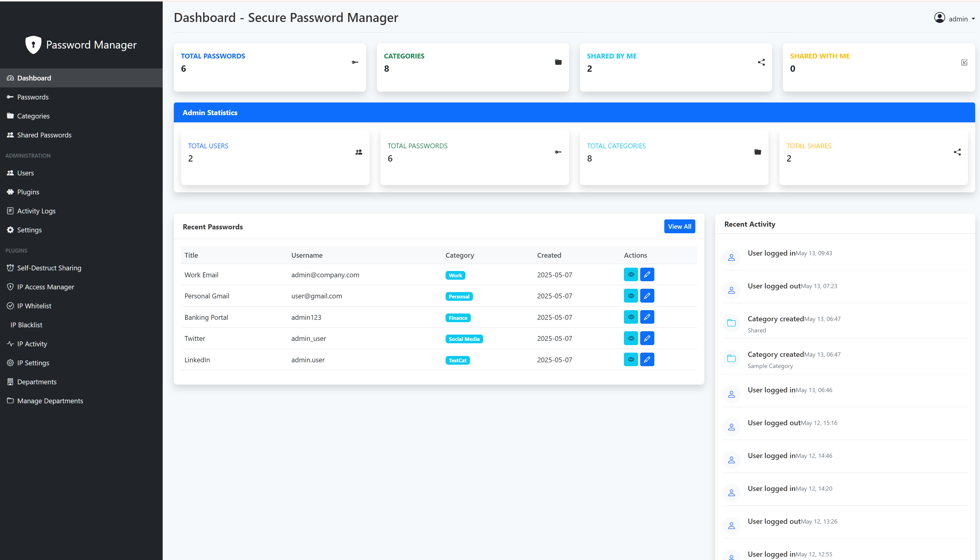The image size is (980, 560).
Task: Edit the Work Email password entry
Action: 647,275
